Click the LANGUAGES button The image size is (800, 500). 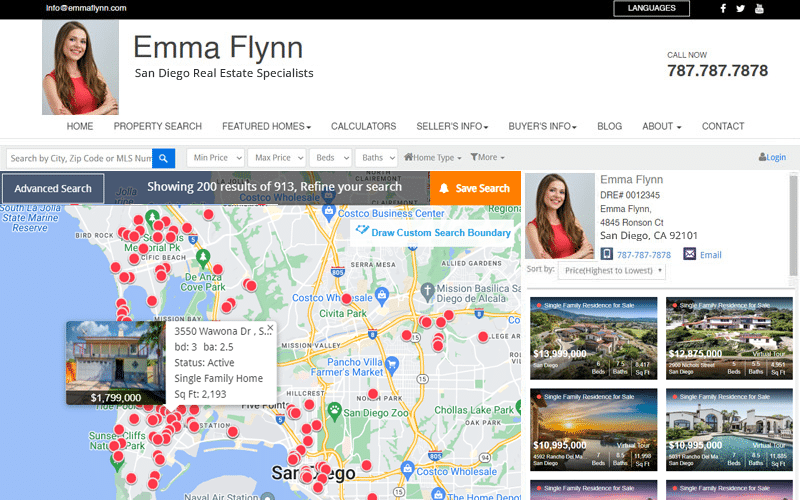click(x=651, y=8)
